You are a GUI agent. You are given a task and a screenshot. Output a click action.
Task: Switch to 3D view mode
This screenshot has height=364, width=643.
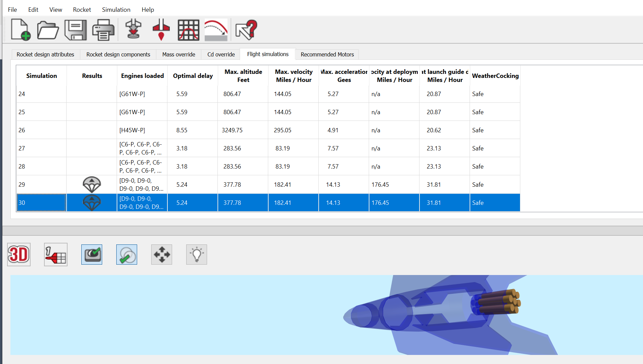tap(19, 255)
